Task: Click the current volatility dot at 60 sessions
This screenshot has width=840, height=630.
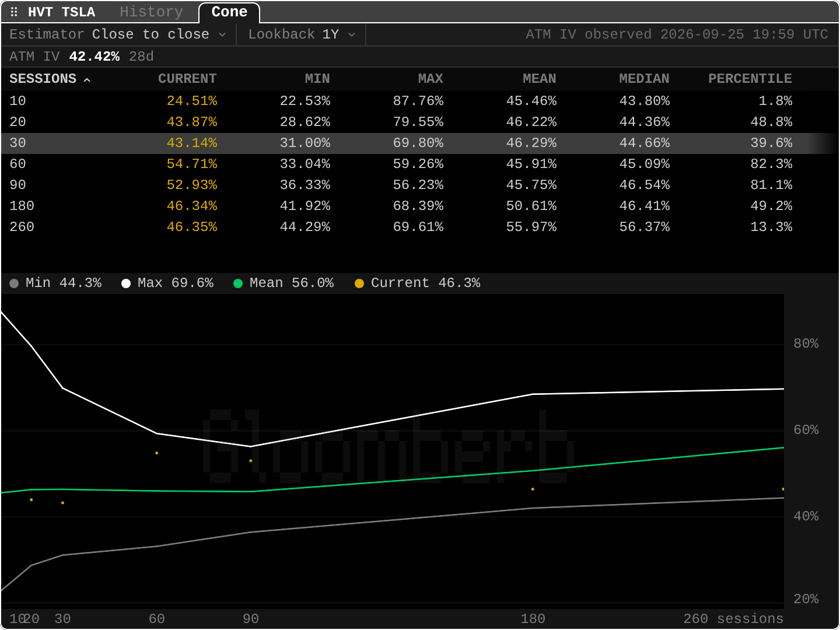Action: click(x=157, y=453)
